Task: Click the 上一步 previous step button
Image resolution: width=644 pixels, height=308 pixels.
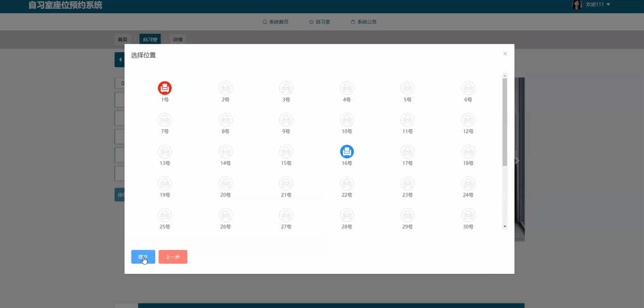Action: 173,256
